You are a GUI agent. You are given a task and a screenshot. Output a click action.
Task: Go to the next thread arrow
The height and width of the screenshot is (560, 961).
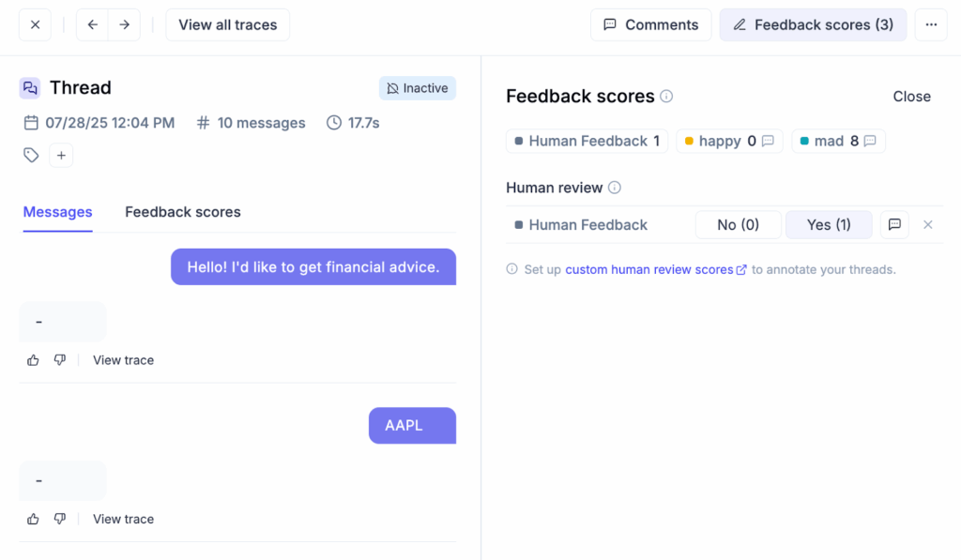tap(124, 25)
